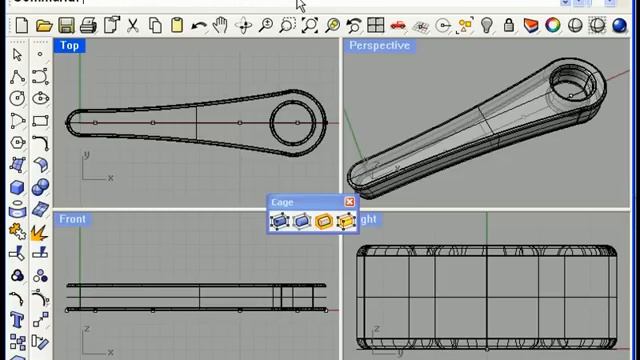Click the second blue Cage toolbar icon
Screen dimensions: 640x360
tap(302, 222)
